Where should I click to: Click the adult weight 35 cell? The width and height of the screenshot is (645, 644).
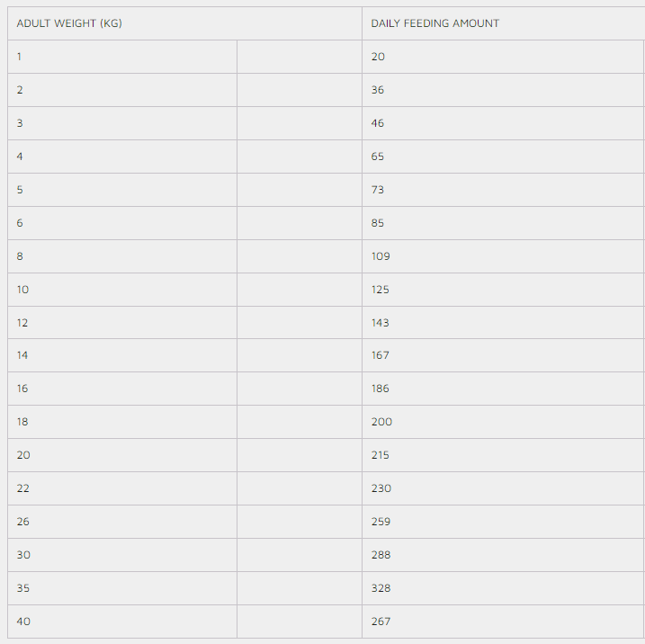point(23,588)
